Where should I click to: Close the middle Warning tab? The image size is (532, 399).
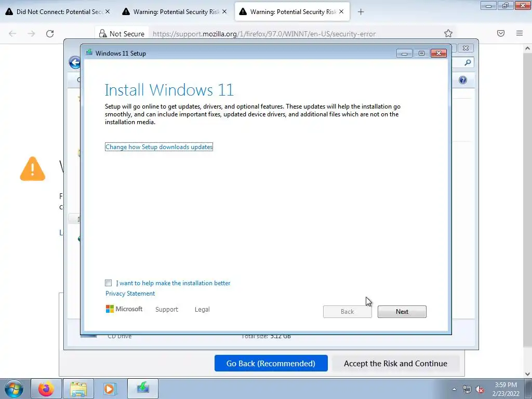(224, 11)
